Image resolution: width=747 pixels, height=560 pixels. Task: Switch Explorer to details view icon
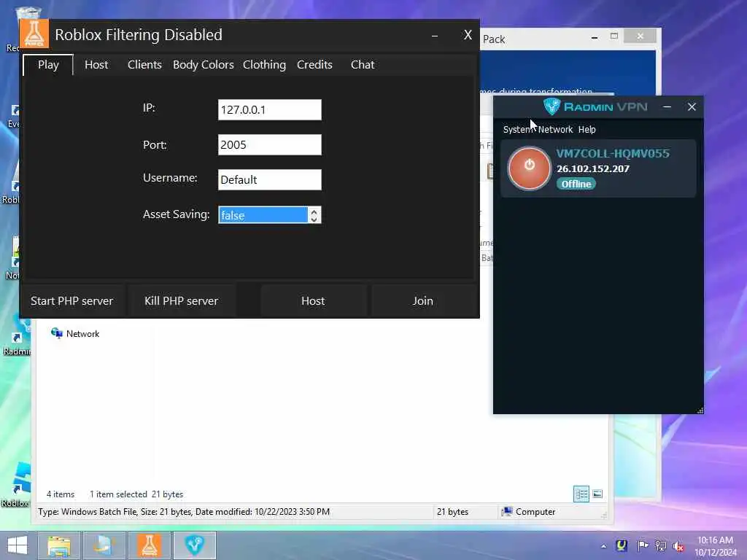coord(581,494)
